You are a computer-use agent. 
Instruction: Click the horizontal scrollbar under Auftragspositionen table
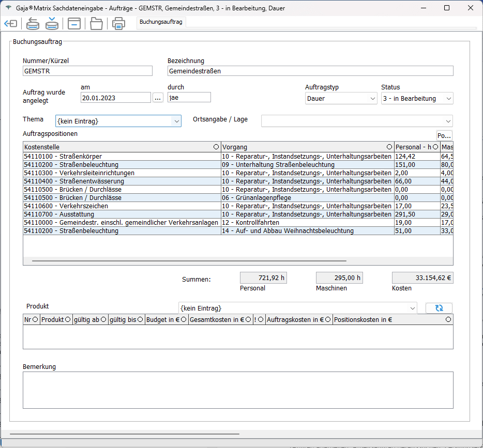pyautogui.click(x=189, y=261)
